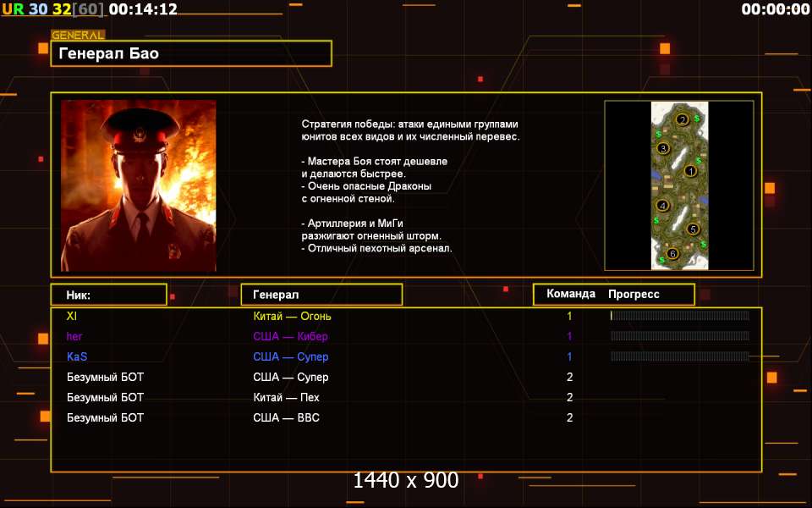Select start position 2 marker on map
Screen dimensions: 812x508
click(682, 119)
